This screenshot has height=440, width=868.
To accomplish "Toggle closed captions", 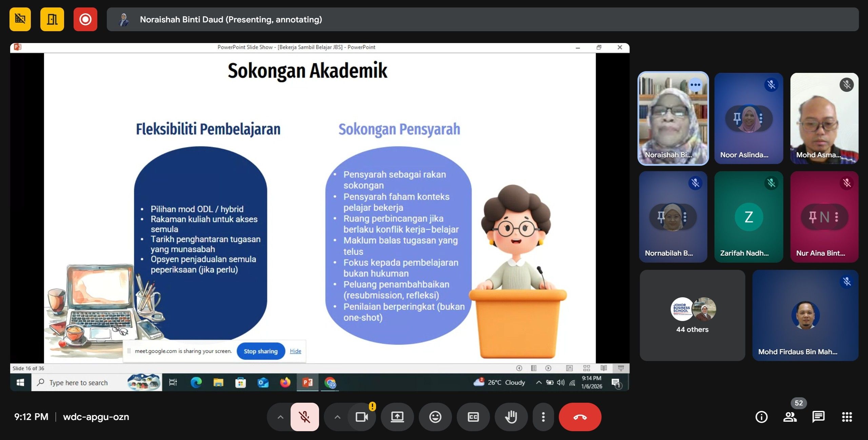I will [x=473, y=417].
